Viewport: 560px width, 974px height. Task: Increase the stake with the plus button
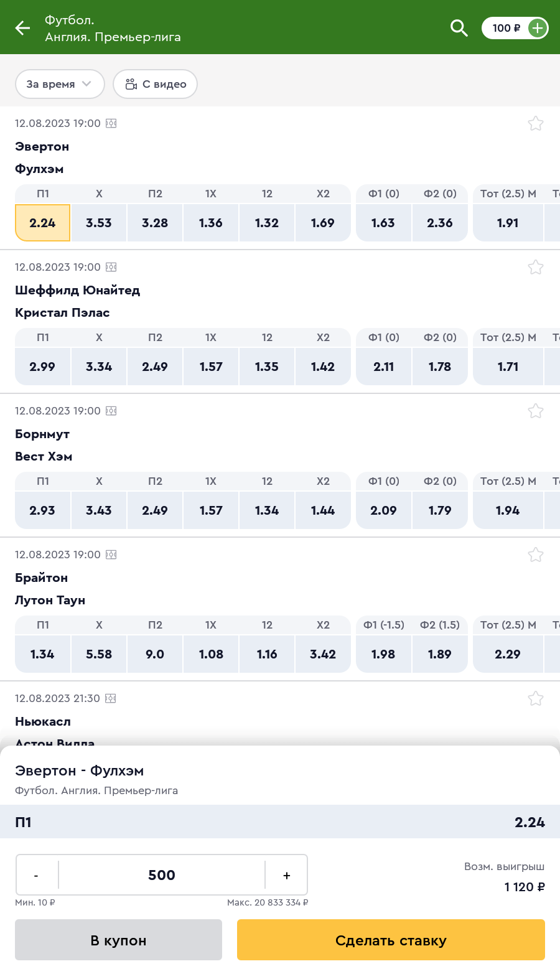click(286, 875)
